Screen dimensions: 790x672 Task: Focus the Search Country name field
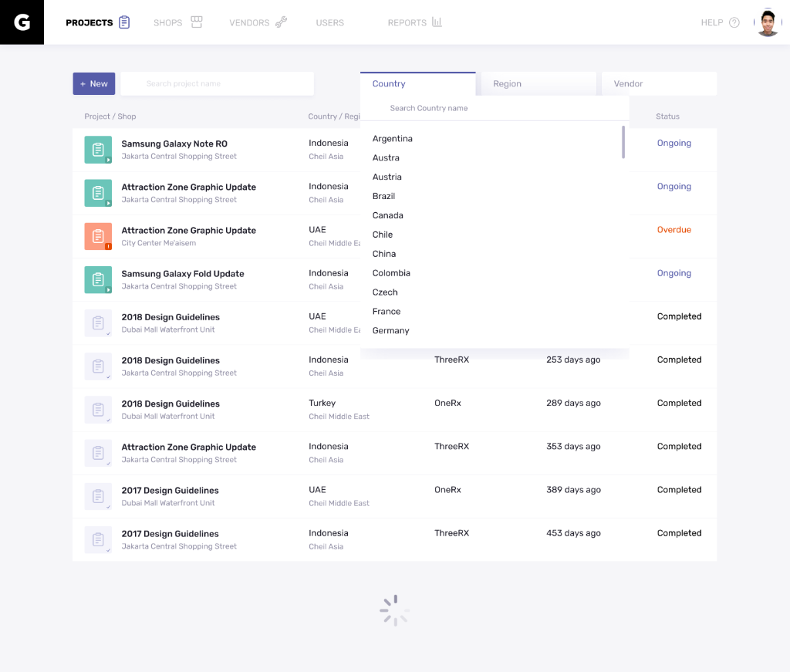pos(495,108)
